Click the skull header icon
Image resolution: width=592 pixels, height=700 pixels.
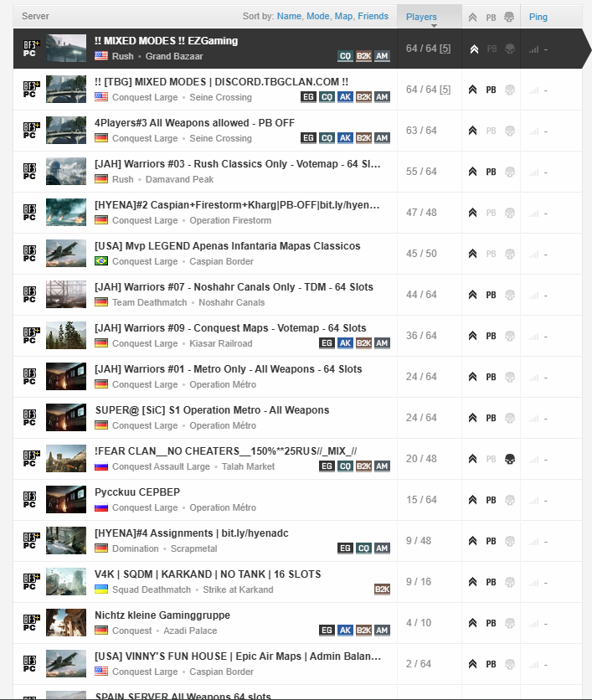(x=509, y=17)
